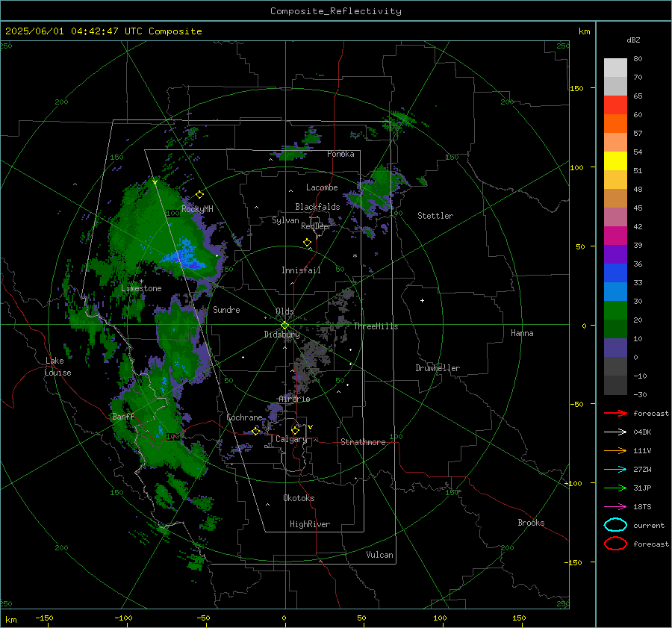Select the slate purple swatch between 0 and 10

(615, 348)
